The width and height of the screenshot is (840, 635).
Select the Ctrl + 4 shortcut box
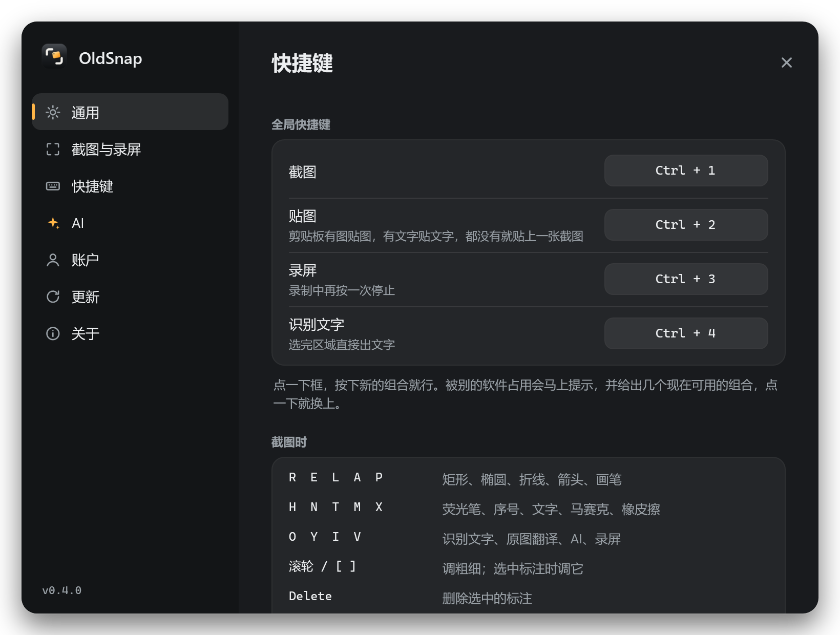click(x=686, y=333)
